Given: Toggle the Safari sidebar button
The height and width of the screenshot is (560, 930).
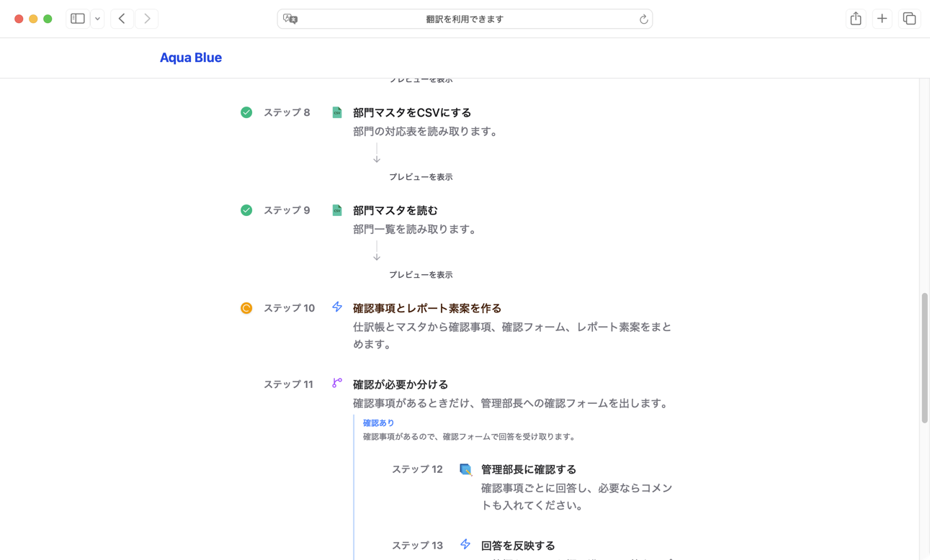Looking at the screenshot, I should coord(78,19).
